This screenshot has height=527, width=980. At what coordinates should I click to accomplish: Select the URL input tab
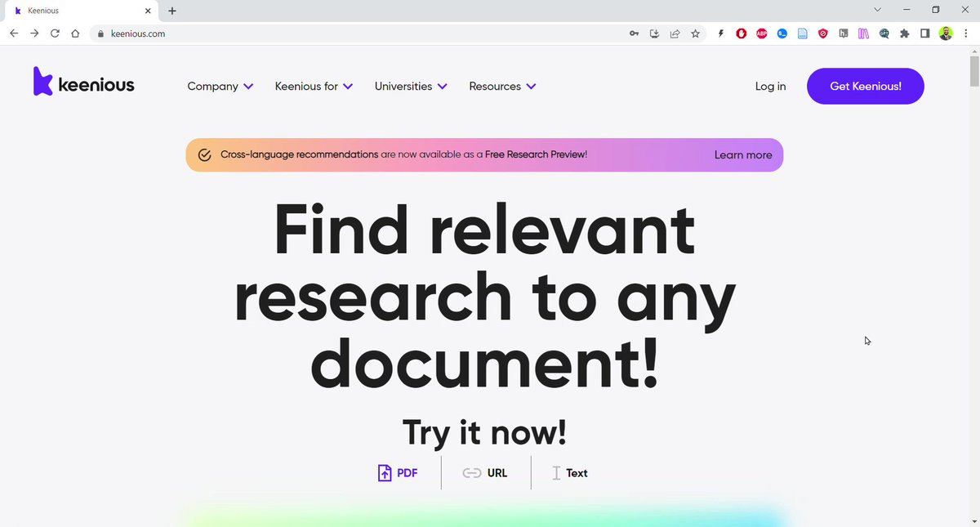485,472
